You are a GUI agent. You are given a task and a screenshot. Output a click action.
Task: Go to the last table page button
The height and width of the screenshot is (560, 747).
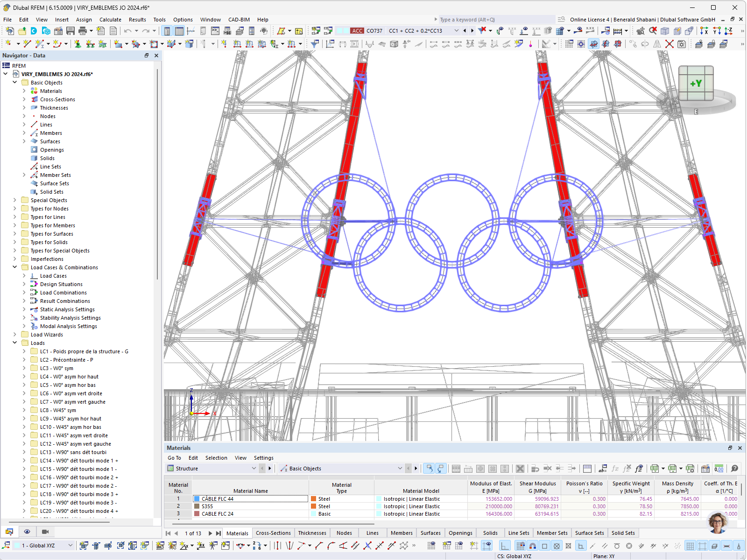218,533
